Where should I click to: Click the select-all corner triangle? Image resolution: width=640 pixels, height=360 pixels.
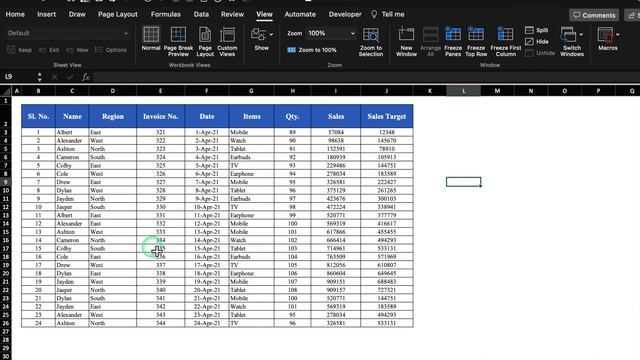coord(6,91)
